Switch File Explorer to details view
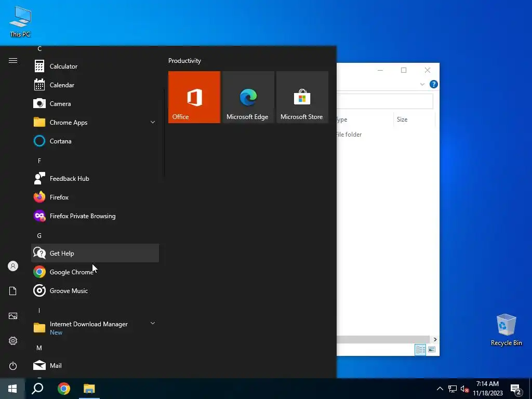This screenshot has height=399, width=532. point(420,350)
